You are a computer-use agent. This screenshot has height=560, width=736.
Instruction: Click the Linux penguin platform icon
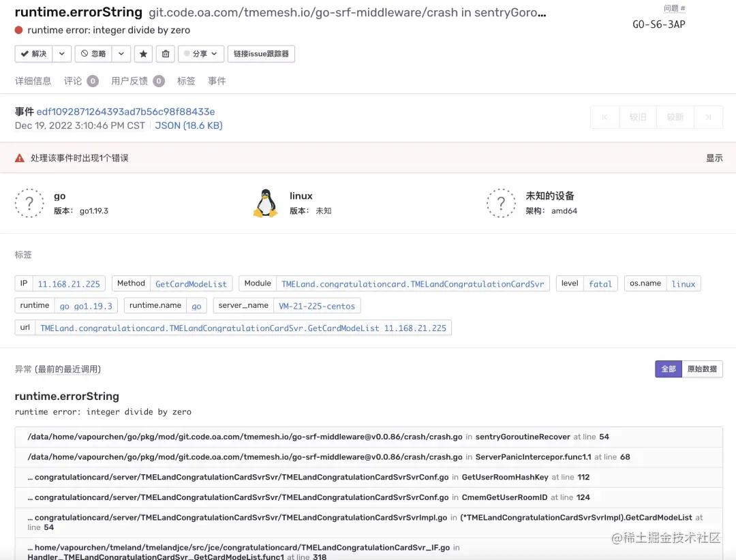[x=265, y=205]
